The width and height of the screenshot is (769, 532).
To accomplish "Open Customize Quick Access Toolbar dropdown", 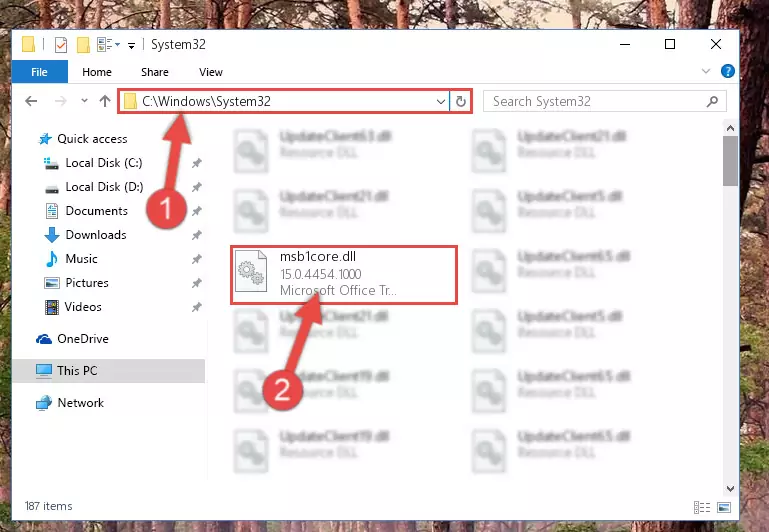I will click(131, 46).
